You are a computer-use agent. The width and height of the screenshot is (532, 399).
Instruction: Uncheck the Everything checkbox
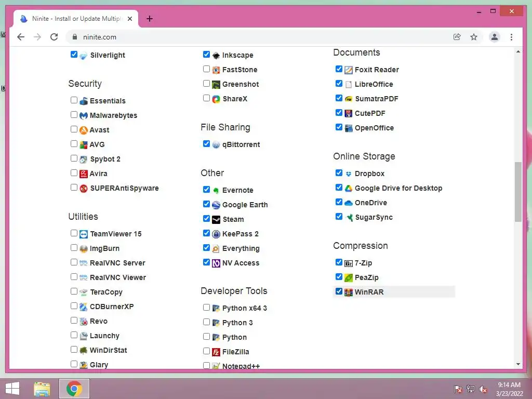206,248
